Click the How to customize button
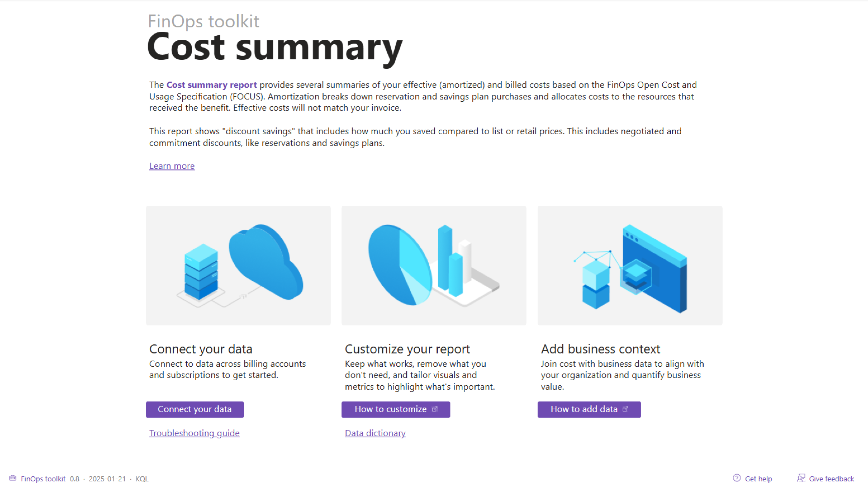The image size is (868, 487). (x=395, y=409)
